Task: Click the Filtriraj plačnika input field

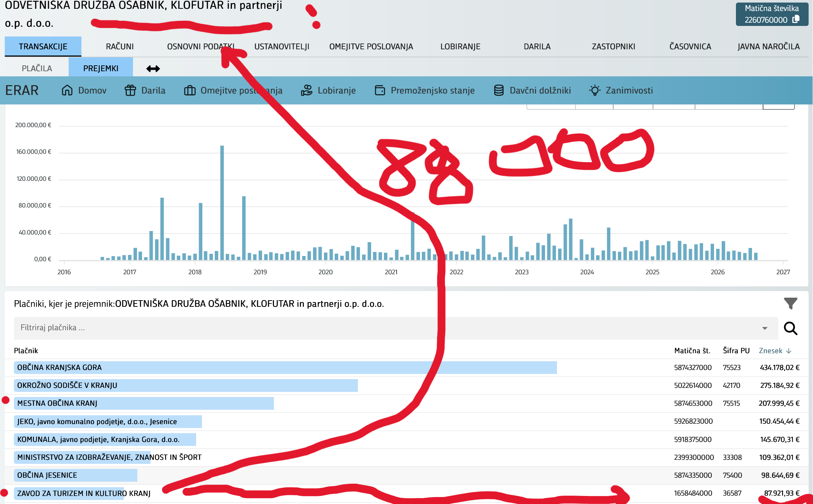Action: (396, 328)
